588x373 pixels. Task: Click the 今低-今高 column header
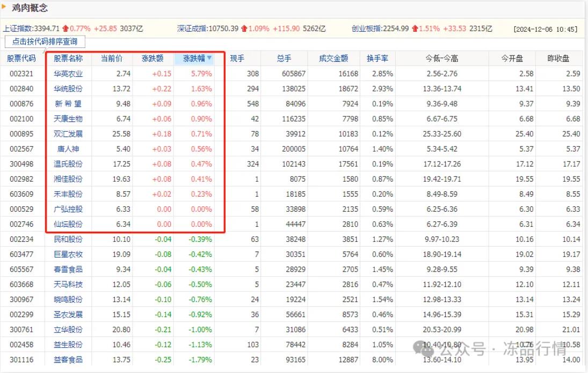click(442, 59)
